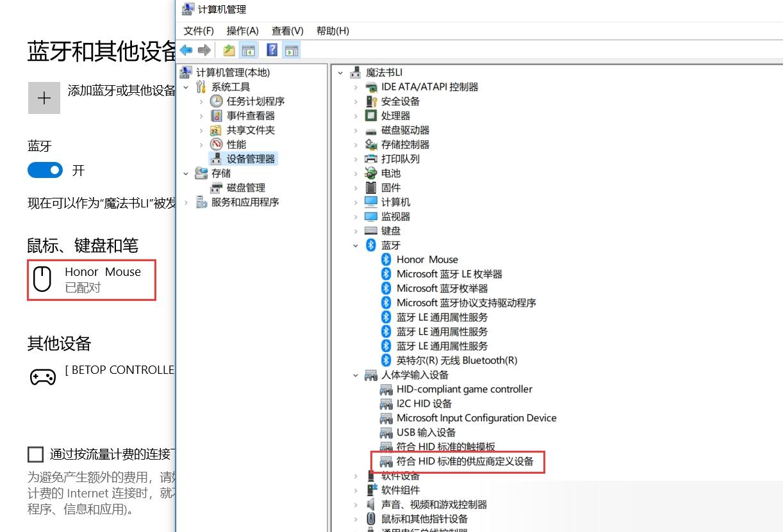Click the IDE ATA/ATAPI 控制器 device icon

(x=371, y=87)
